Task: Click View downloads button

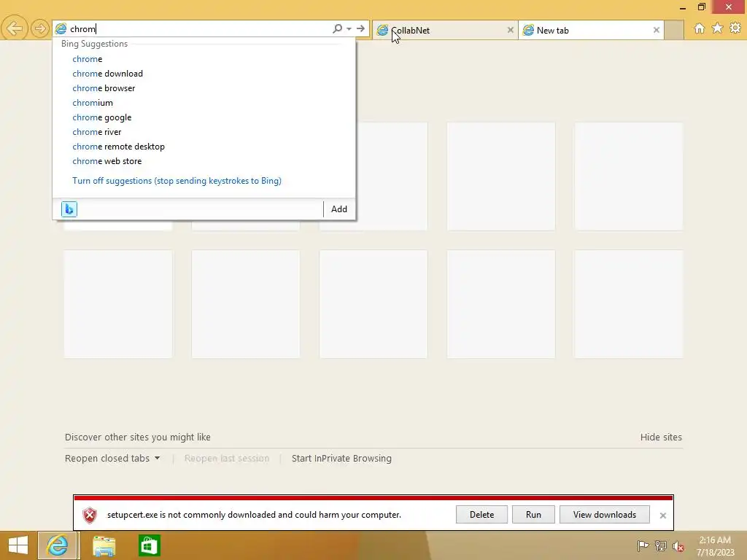Action: (x=605, y=515)
